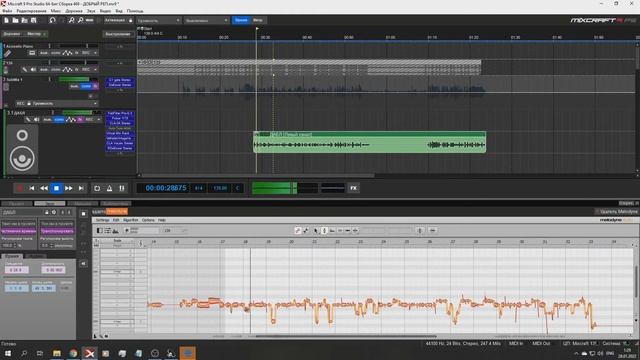Toggle loop mode in transport
This screenshot has width=640, height=360.
pyautogui.click(x=97, y=188)
